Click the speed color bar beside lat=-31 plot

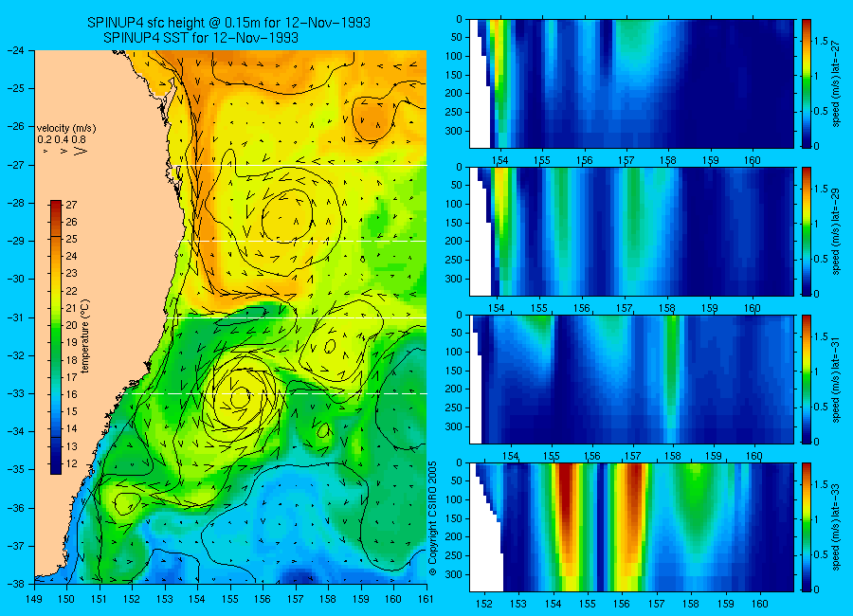806,379
